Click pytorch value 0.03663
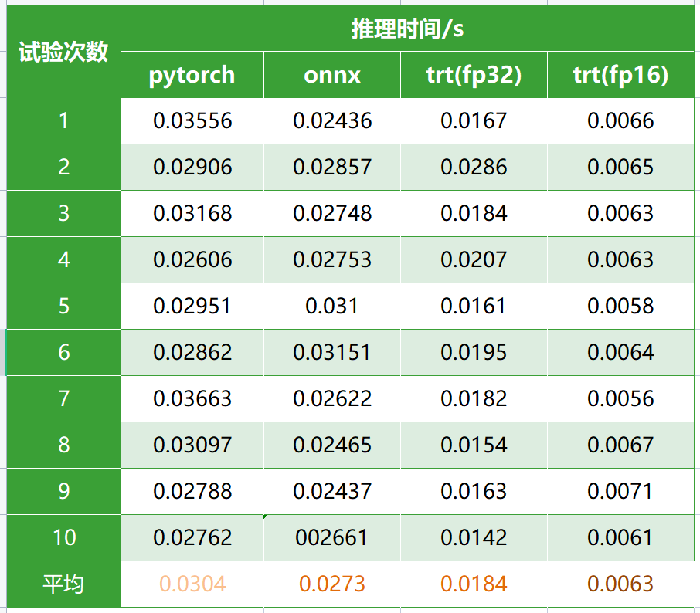The image size is (700, 613). click(192, 399)
